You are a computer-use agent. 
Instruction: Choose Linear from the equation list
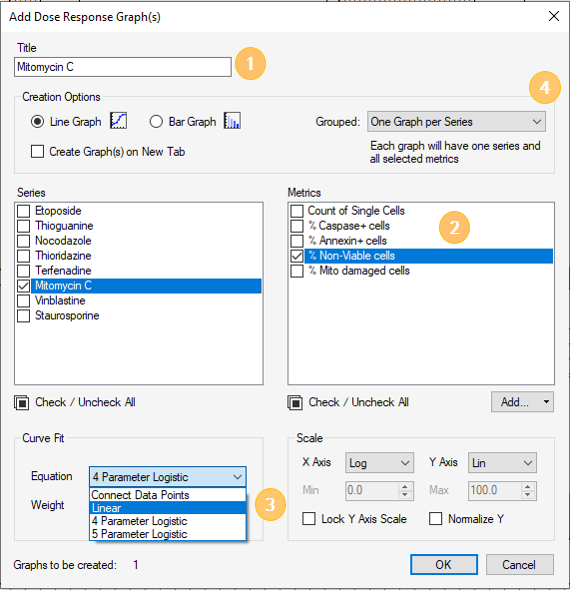[168, 508]
